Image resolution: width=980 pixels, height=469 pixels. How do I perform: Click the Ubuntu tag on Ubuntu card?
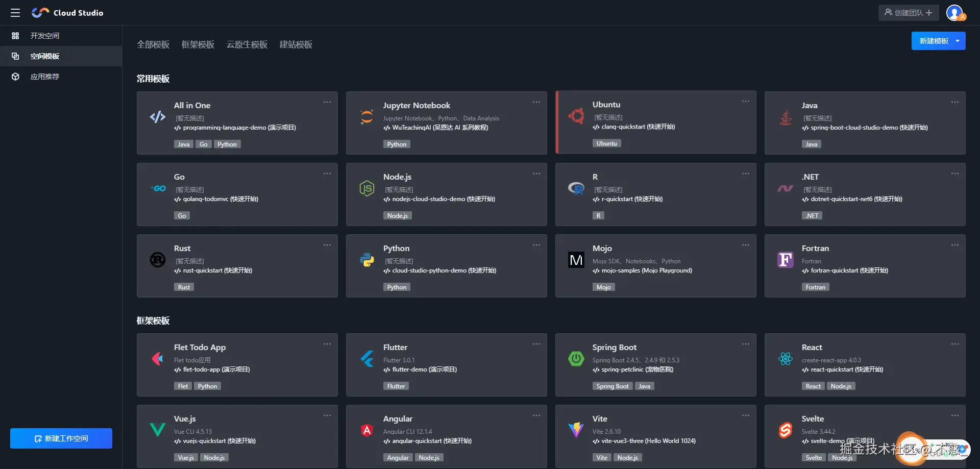point(607,143)
